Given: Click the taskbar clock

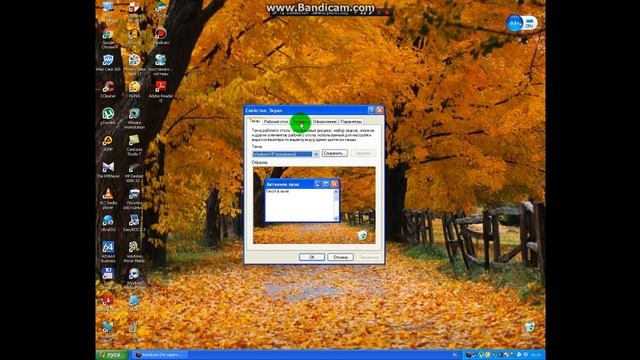Looking at the screenshot, I should pyautogui.click(x=536, y=355).
